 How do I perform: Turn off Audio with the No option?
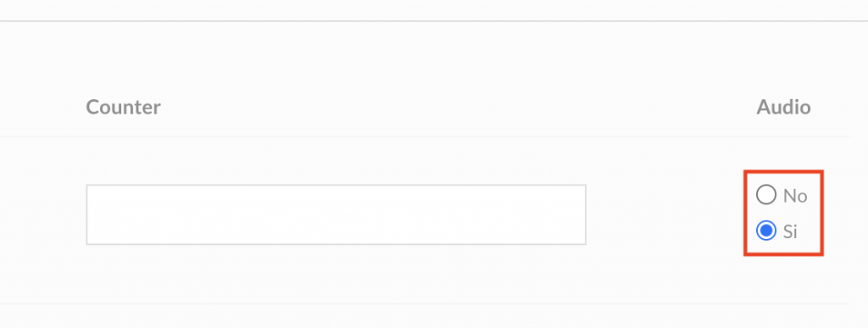766,195
